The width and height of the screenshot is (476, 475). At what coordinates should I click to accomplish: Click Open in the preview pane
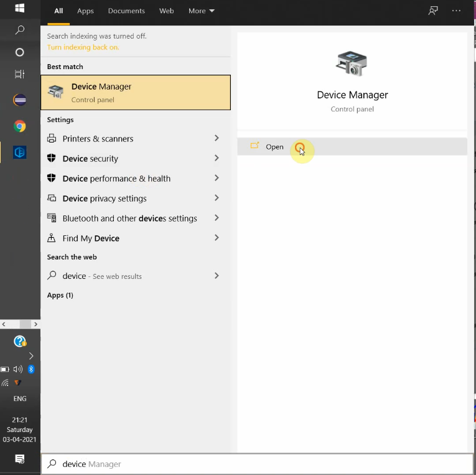tap(352, 147)
